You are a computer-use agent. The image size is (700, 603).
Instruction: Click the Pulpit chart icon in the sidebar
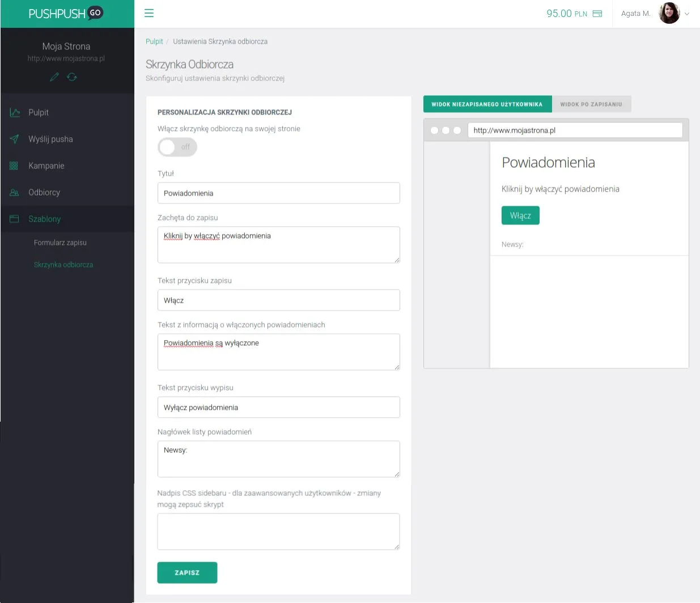click(15, 112)
